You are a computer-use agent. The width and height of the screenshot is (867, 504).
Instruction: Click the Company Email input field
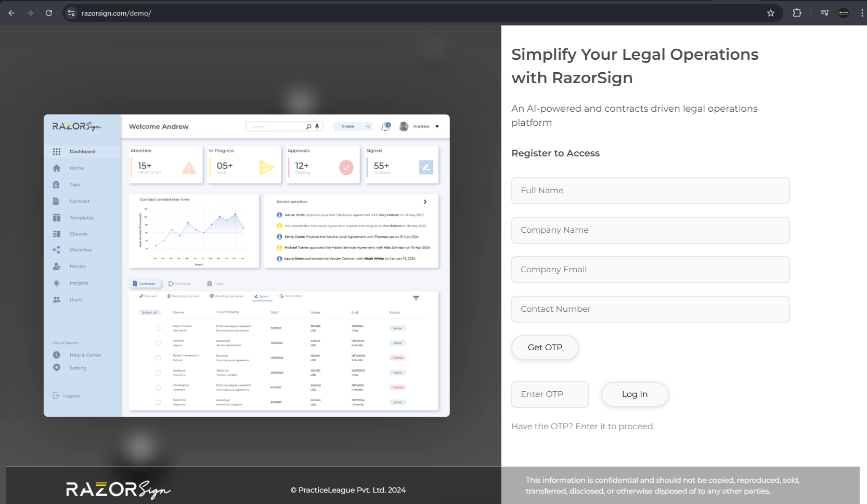[650, 270]
